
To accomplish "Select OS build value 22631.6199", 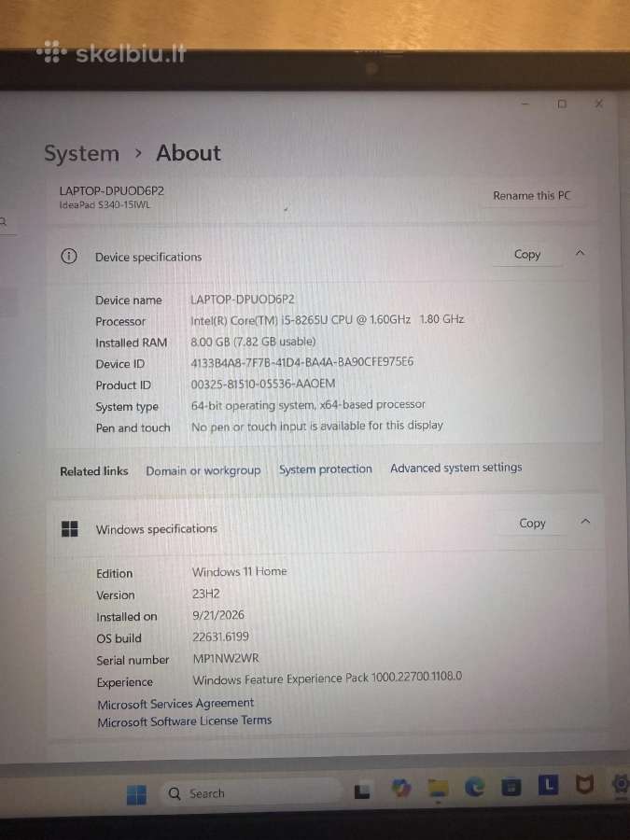I will coord(220,637).
